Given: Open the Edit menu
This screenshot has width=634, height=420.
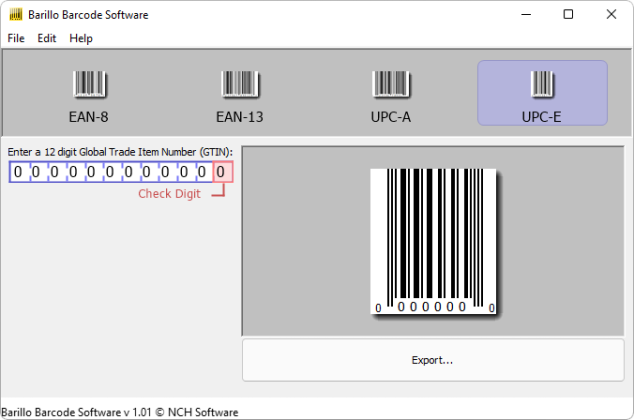Looking at the screenshot, I should 46,38.
